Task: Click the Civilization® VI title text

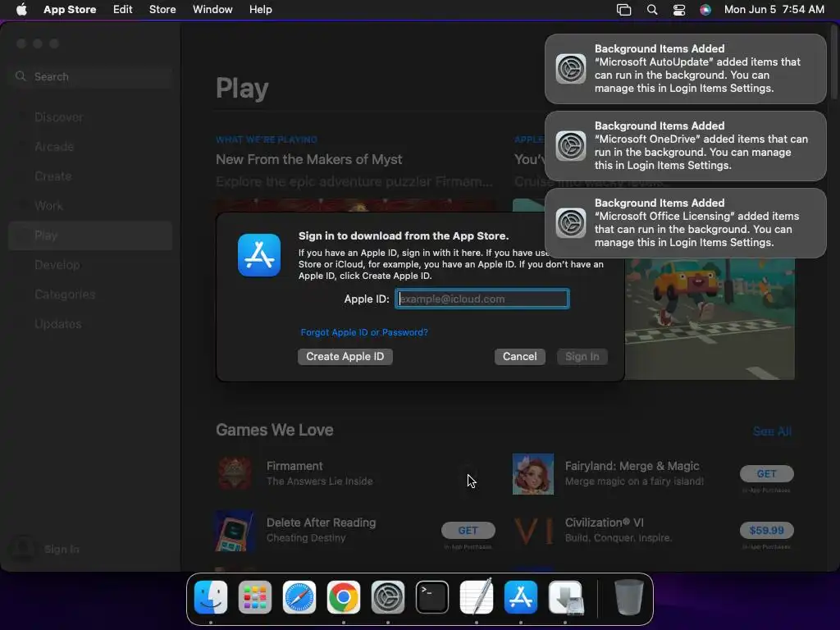Action: coord(605,523)
